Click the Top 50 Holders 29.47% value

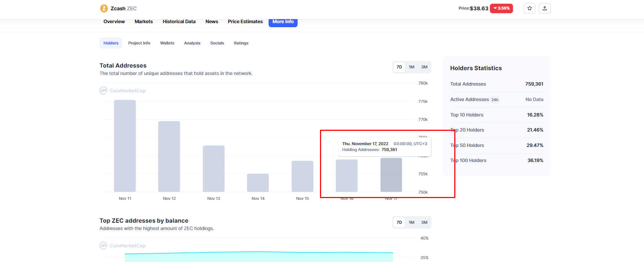click(535, 145)
